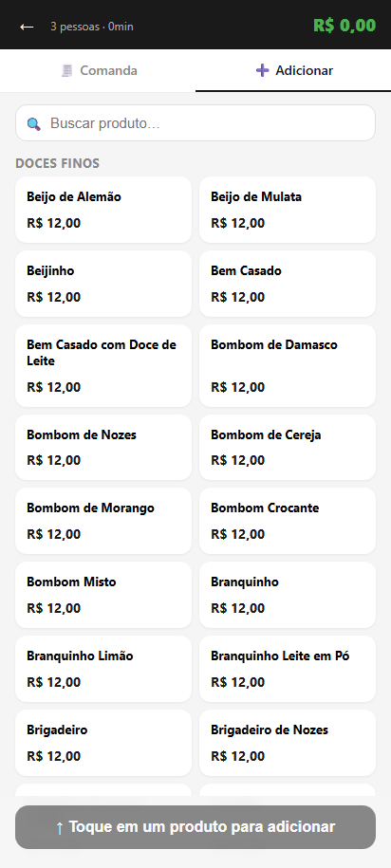This screenshot has width=391, height=868.
Task: Select the Bem Casado card
Action: (288, 284)
